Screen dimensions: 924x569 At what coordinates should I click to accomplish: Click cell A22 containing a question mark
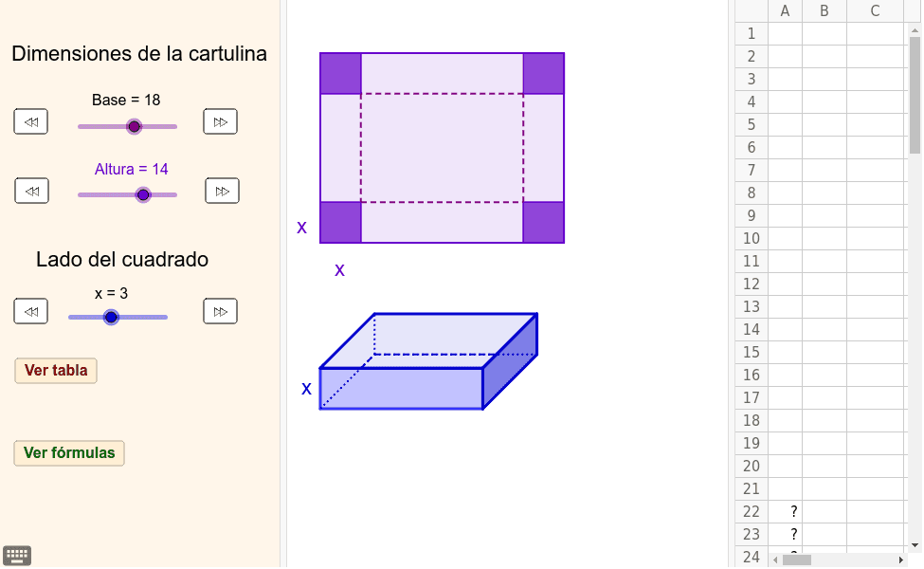(x=786, y=512)
